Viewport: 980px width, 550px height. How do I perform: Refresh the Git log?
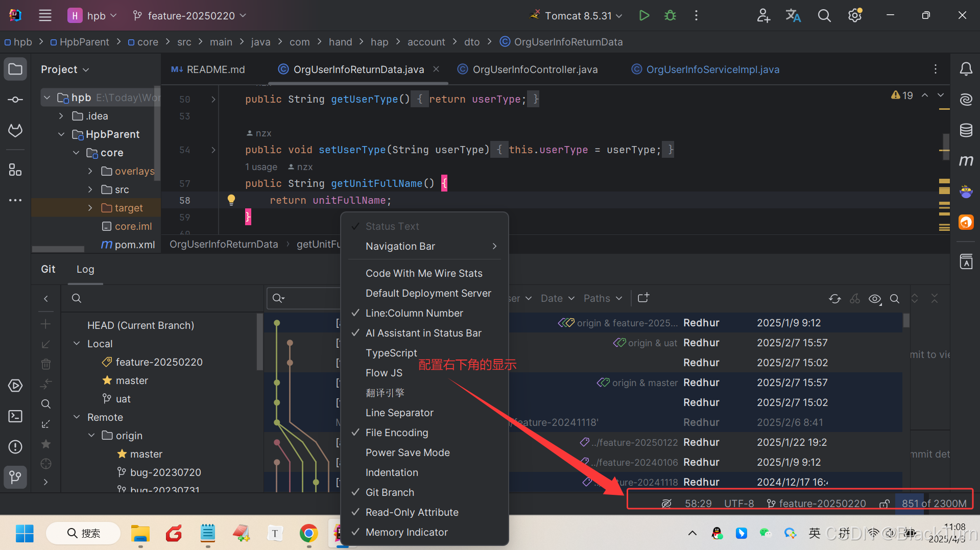click(x=835, y=299)
